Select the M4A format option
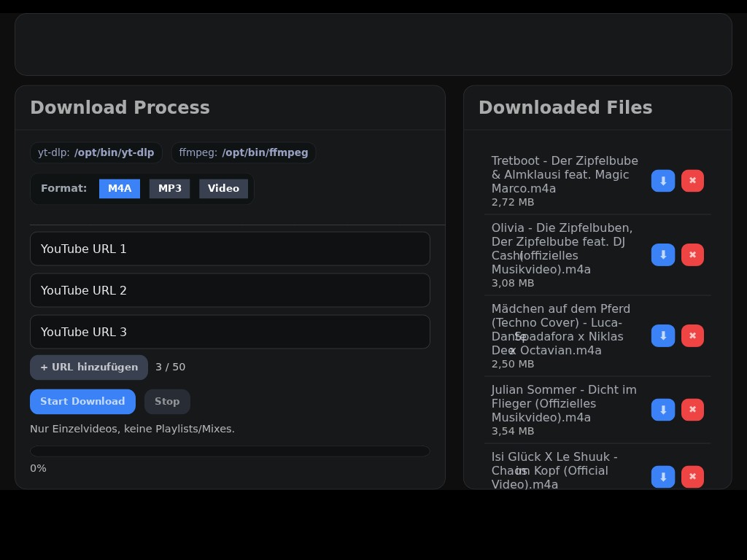The height and width of the screenshot is (560, 747). [x=120, y=189]
